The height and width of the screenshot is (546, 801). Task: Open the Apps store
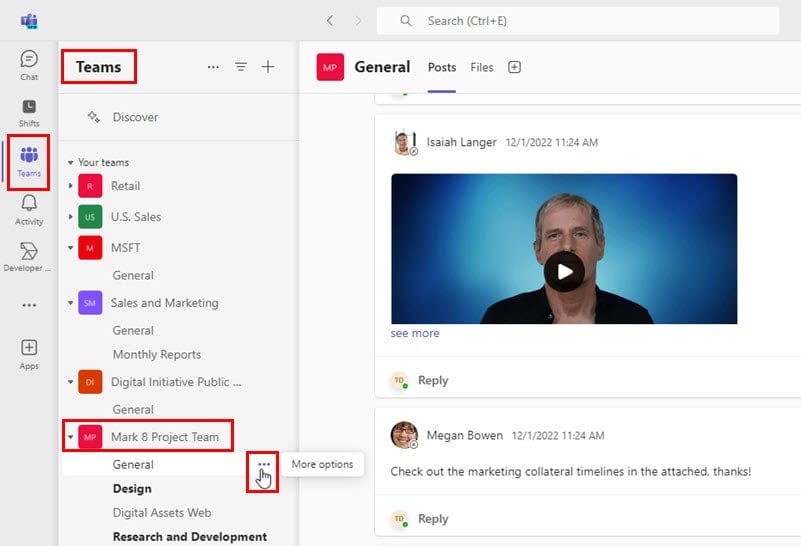pos(29,354)
